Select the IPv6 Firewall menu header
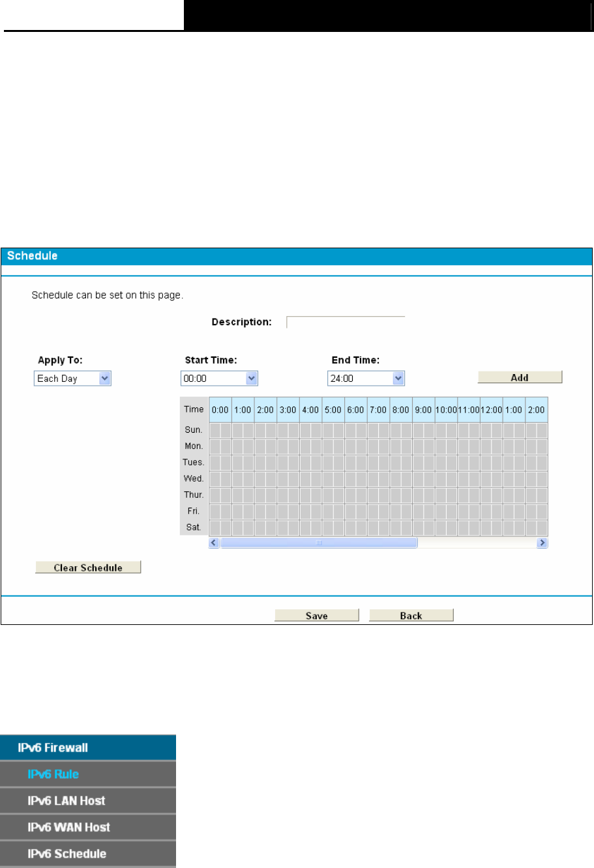594x868 pixels. pos(88,747)
